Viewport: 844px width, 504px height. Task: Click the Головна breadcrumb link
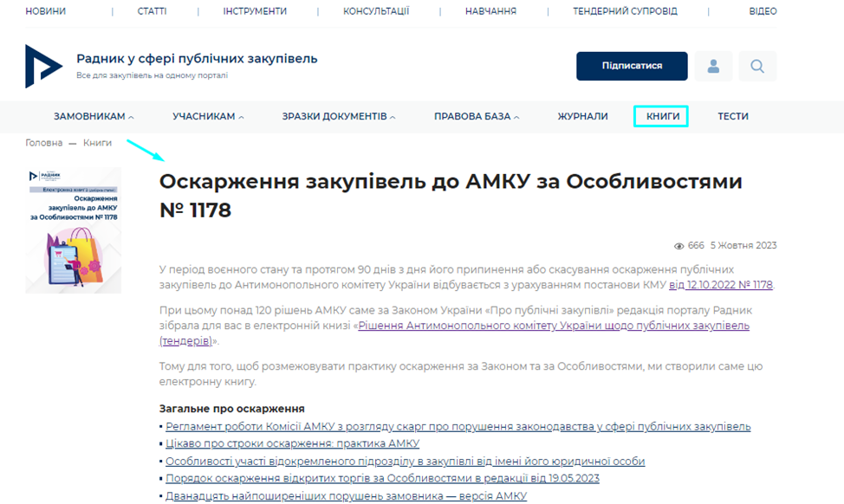click(x=44, y=143)
